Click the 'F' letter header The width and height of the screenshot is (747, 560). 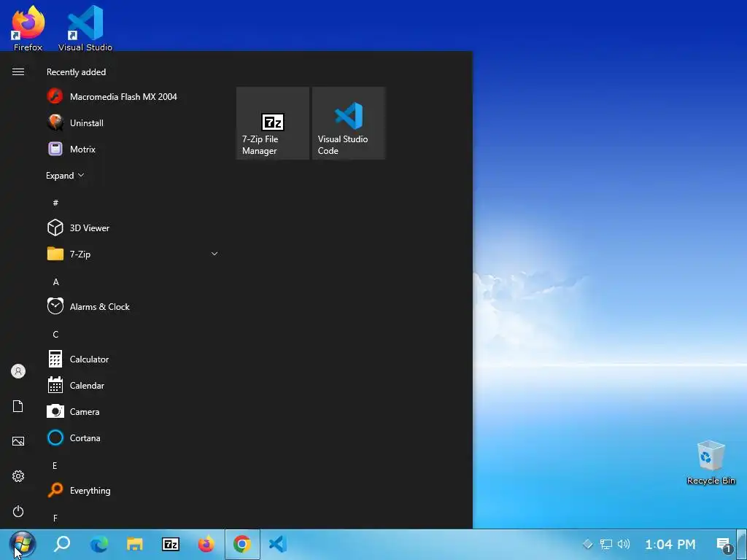55,518
